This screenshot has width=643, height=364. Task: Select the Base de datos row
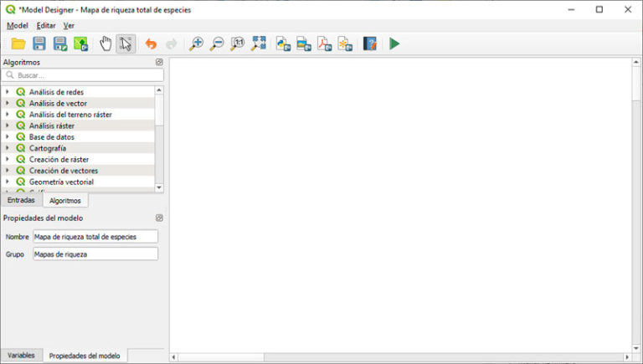click(x=78, y=136)
